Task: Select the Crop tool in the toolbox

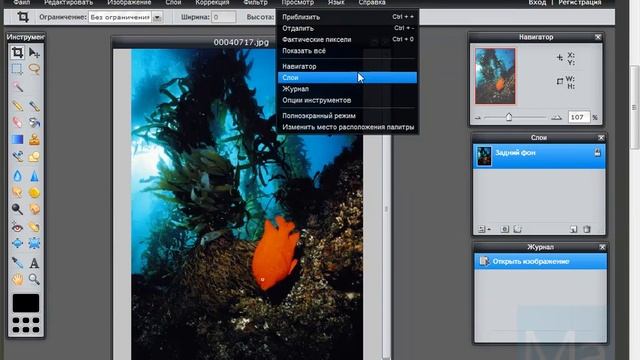Action: coord(17,53)
